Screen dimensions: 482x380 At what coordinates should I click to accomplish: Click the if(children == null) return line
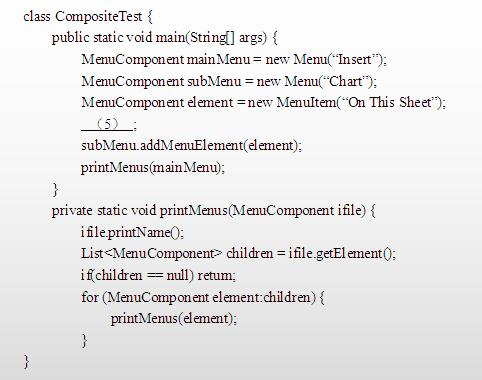pos(158,276)
